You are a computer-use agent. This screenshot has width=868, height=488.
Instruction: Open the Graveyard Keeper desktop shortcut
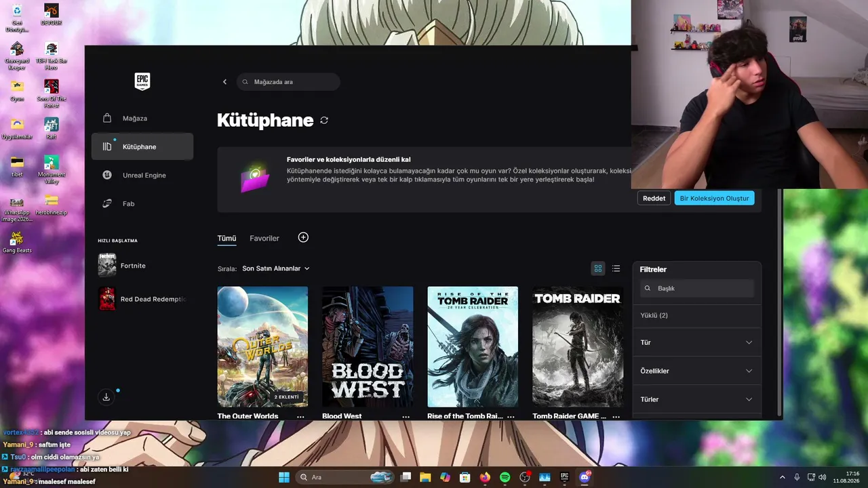17,56
